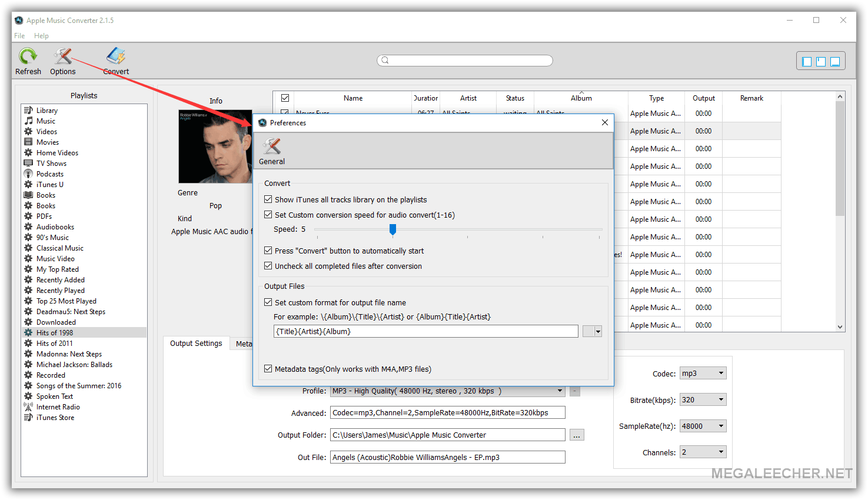Image resolution: width=868 pixels, height=500 pixels.
Task: Open the Hits of 2011 playlist
Action: click(x=55, y=344)
